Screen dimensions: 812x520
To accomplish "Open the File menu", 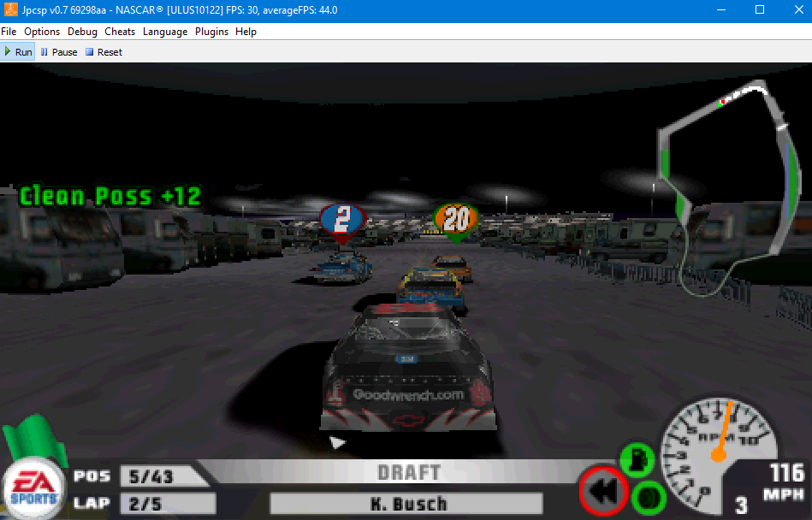I will 9,32.
